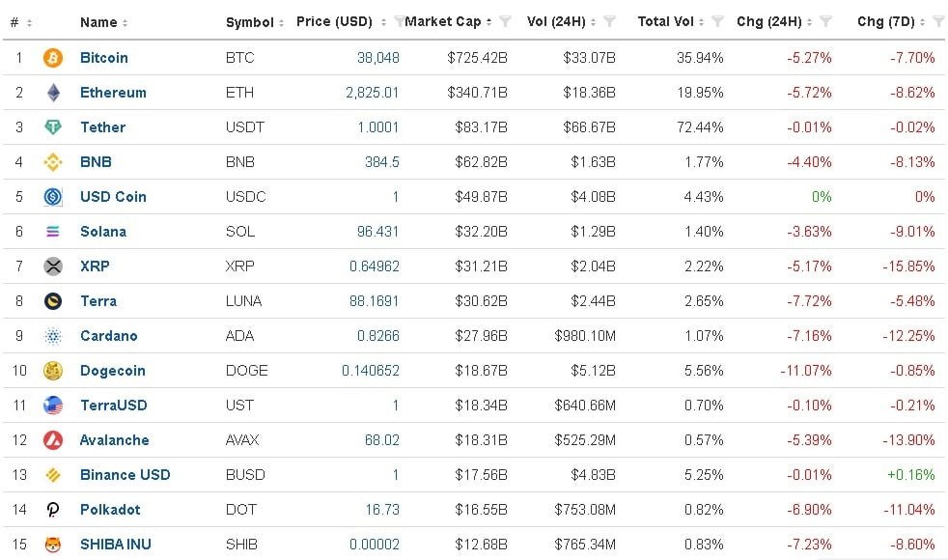Sort by the Name column header
This screenshot has width=948, height=560.
point(98,22)
